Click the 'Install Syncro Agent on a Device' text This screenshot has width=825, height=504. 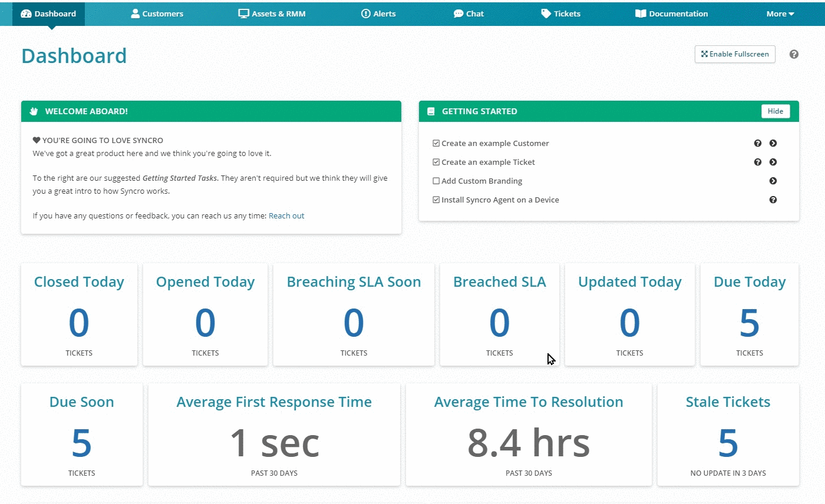pyautogui.click(x=500, y=200)
